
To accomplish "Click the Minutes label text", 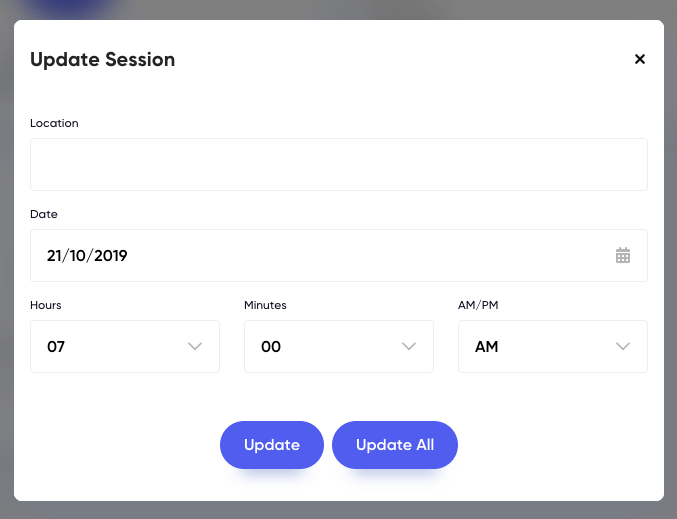I will point(265,305).
